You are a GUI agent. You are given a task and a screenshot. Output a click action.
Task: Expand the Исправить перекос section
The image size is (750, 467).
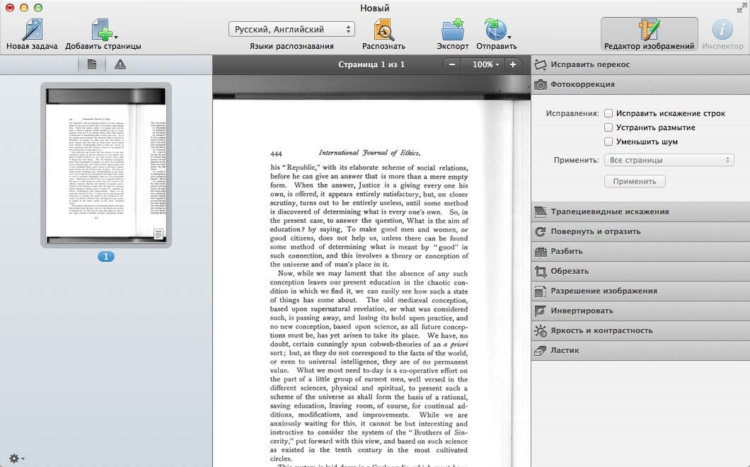641,64
